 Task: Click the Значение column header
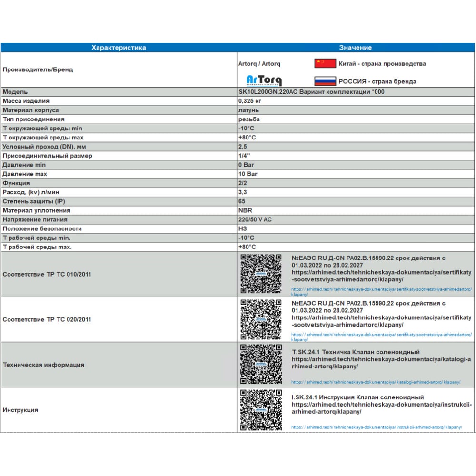pos(356,48)
